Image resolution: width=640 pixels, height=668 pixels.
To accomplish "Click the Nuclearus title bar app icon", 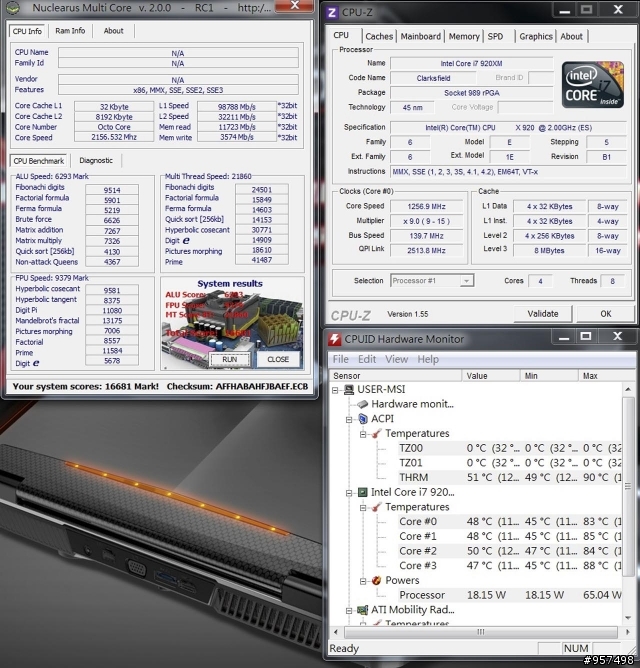I will click(x=13, y=7).
